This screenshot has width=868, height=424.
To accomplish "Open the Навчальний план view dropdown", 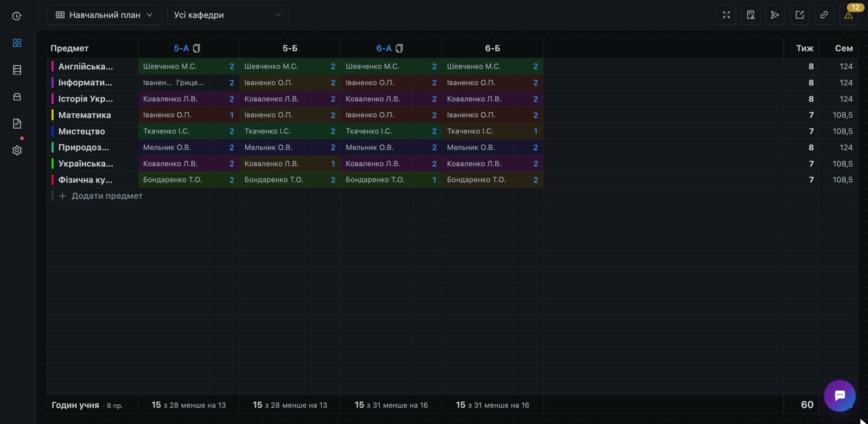I will [104, 15].
